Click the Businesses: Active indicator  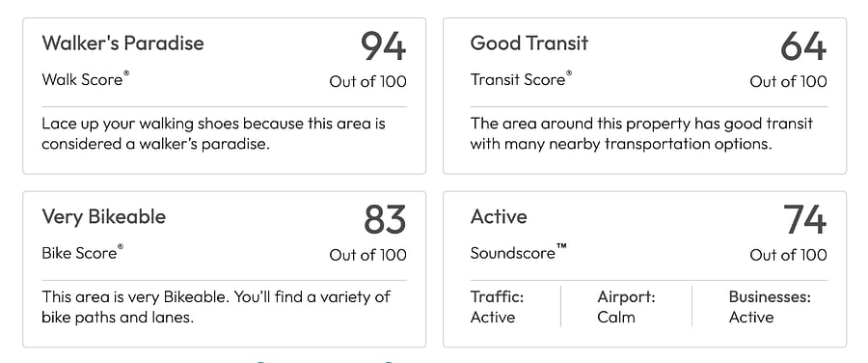point(770,307)
